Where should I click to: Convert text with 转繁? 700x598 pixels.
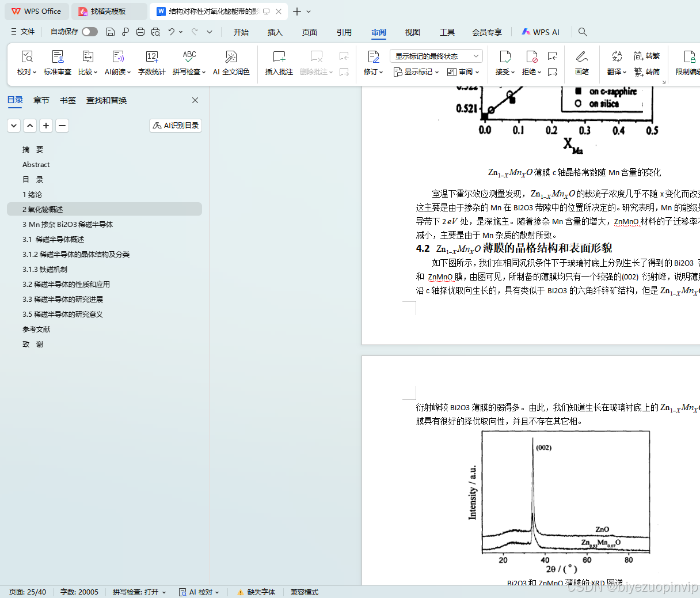647,56
